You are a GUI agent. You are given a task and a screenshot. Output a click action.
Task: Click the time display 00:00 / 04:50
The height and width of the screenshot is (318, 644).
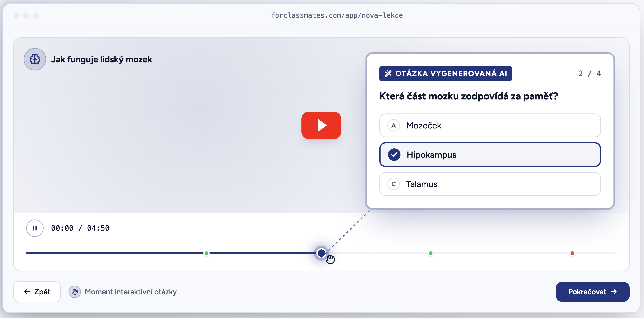(80, 228)
